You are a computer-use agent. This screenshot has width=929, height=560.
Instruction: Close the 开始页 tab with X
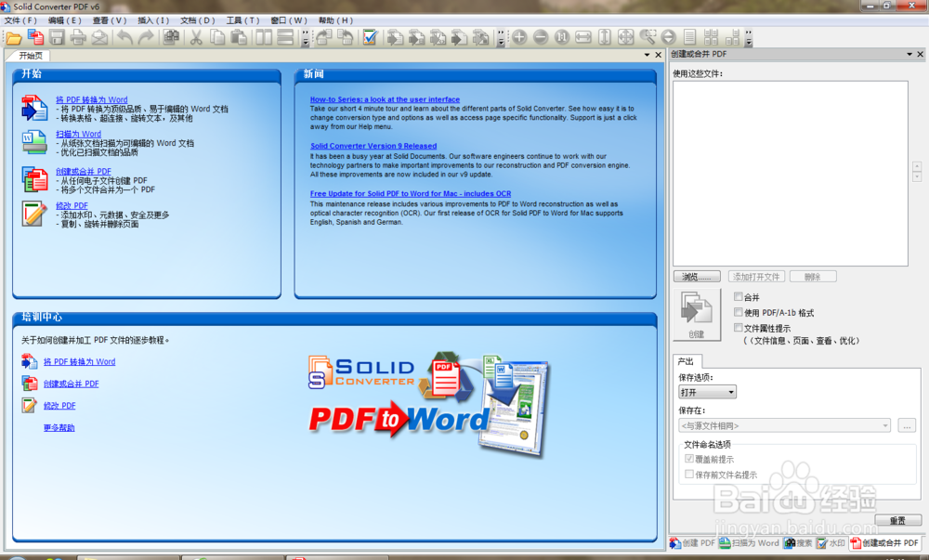[x=659, y=55]
